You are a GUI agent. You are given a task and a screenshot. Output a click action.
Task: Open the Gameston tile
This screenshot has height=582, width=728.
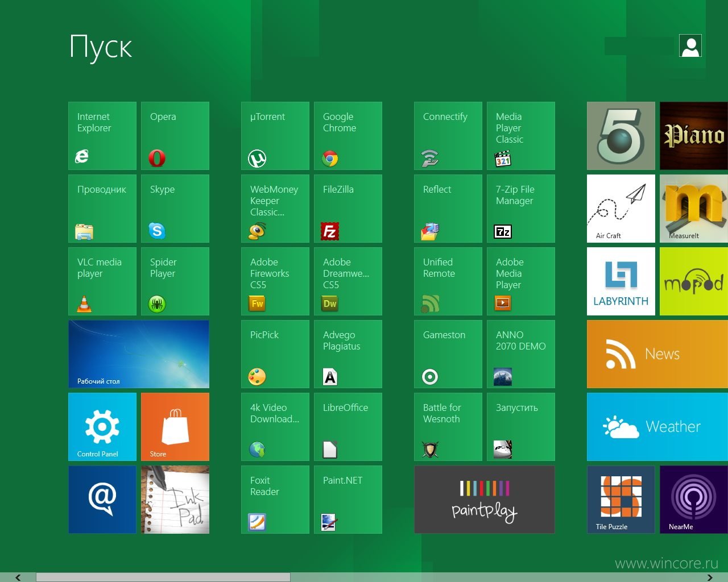tap(448, 354)
